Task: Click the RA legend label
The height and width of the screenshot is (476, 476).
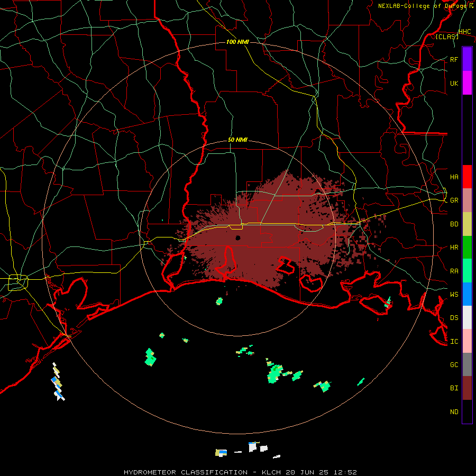Action: click(x=454, y=271)
